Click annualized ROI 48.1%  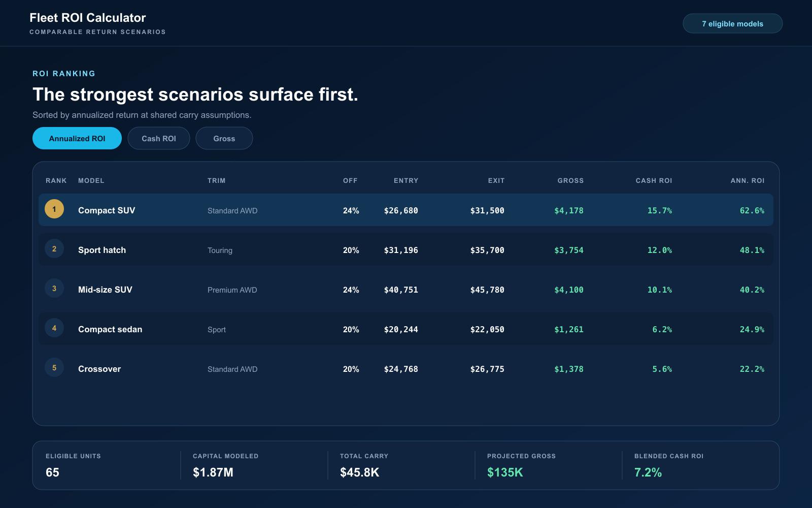(752, 250)
